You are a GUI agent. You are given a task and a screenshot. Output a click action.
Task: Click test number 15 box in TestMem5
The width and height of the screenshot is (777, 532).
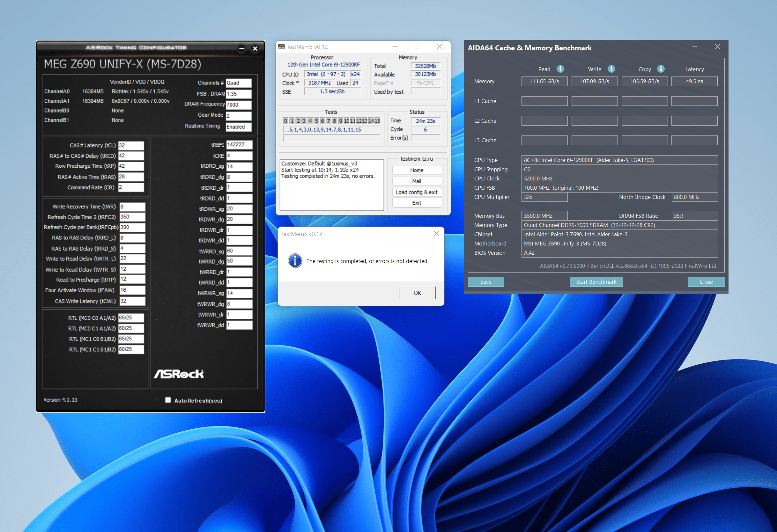377,120
